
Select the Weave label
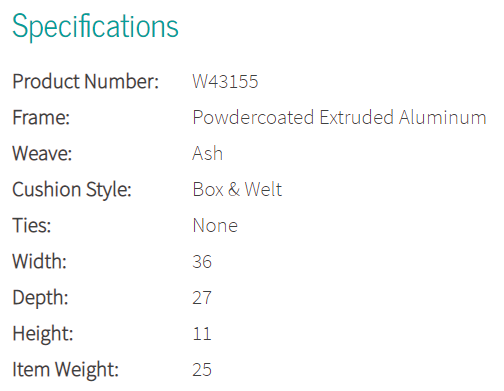tap(42, 153)
